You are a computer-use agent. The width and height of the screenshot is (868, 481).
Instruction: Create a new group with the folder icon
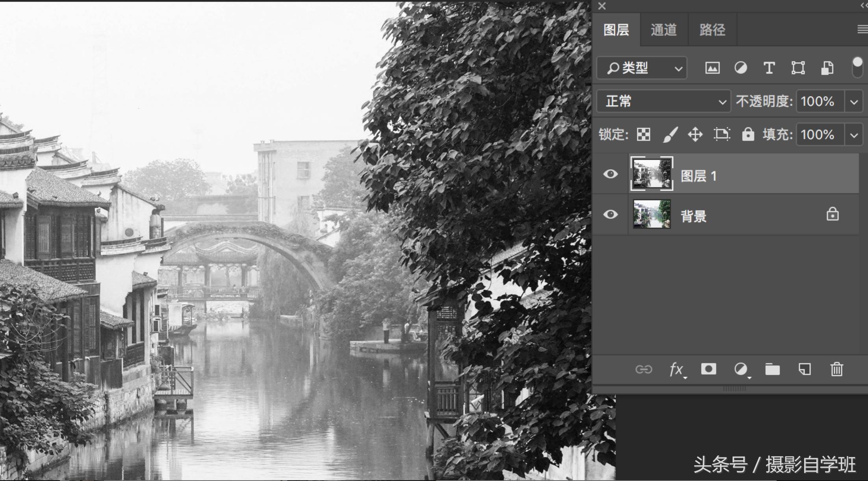pyautogui.click(x=772, y=369)
